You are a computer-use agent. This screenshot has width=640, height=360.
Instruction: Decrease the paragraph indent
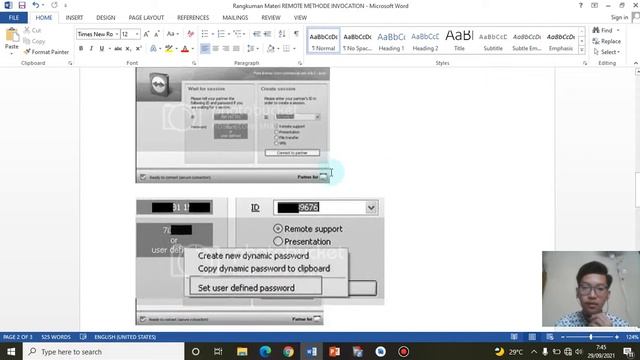click(256, 34)
